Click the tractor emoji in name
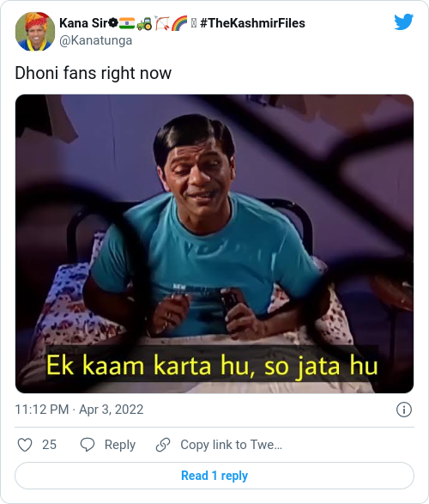This screenshot has height=504, width=429. pos(144,24)
